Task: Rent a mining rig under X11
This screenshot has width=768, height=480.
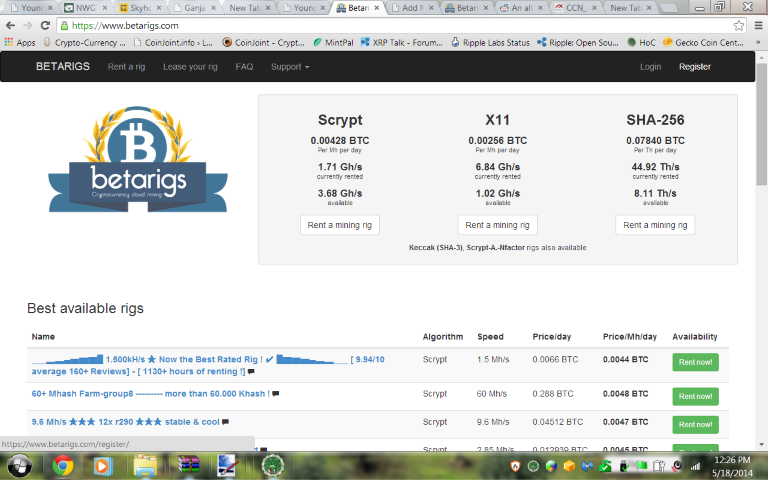Action: [497, 225]
